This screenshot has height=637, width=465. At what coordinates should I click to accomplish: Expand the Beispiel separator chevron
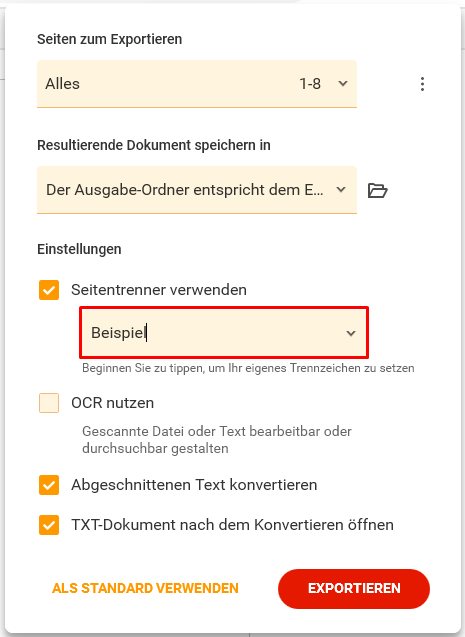(x=351, y=333)
